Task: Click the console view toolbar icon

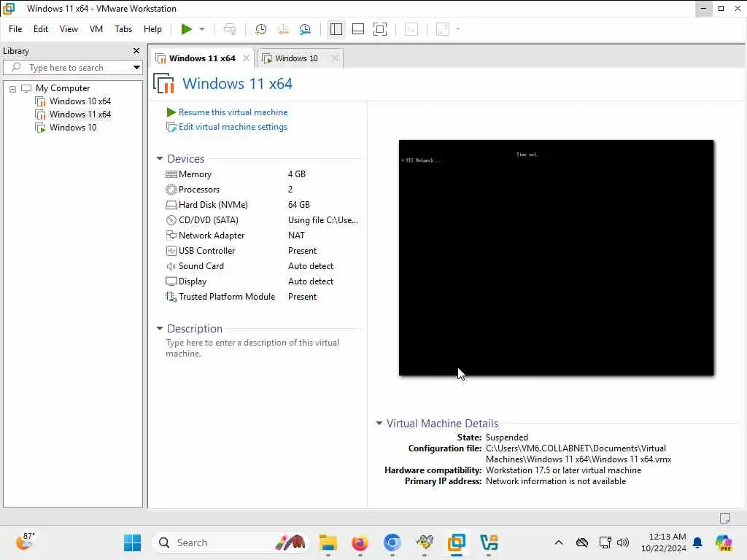Action: tap(411, 29)
